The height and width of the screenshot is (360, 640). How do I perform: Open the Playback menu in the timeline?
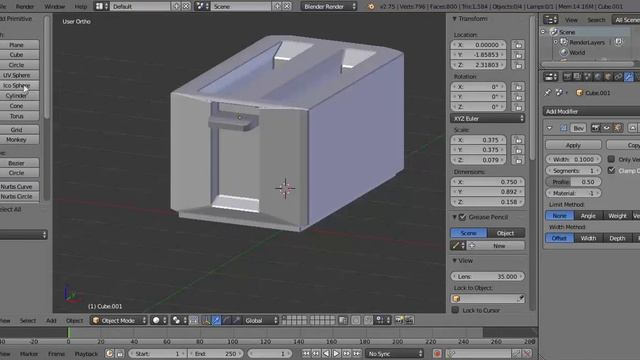pos(86,354)
